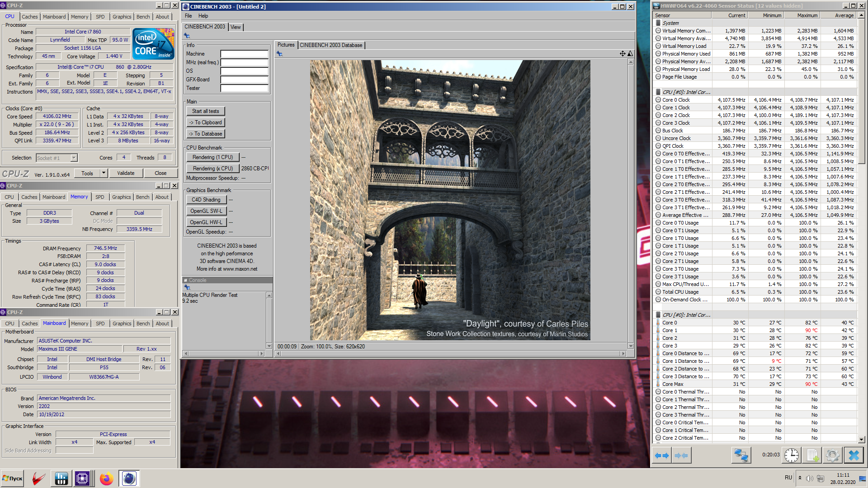Open Caches tab in the top CPU-Z window
868x488 pixels.
point(30,17)
